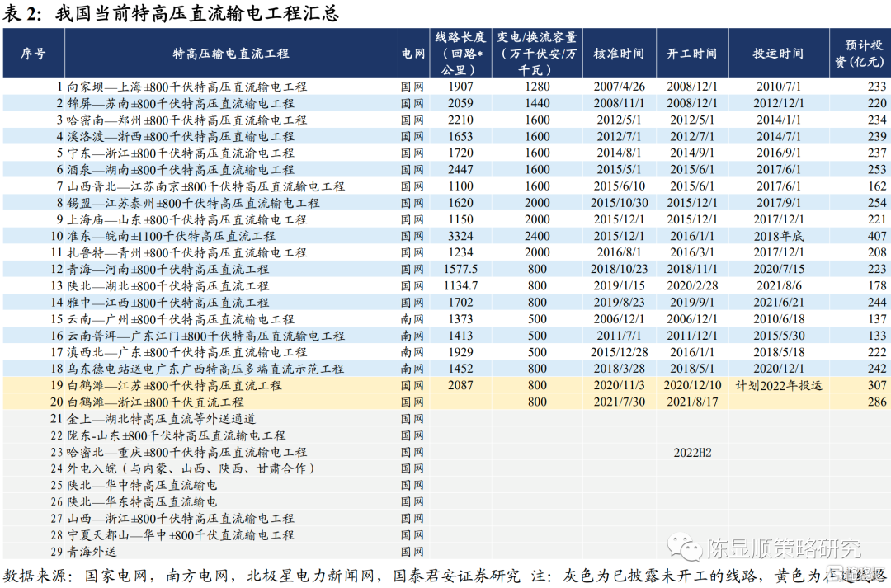Image resolution: width=891 pixels, height=588 pixels.
Task: Select approval date '2015/10/30'
Action: [x=620, y=203]
